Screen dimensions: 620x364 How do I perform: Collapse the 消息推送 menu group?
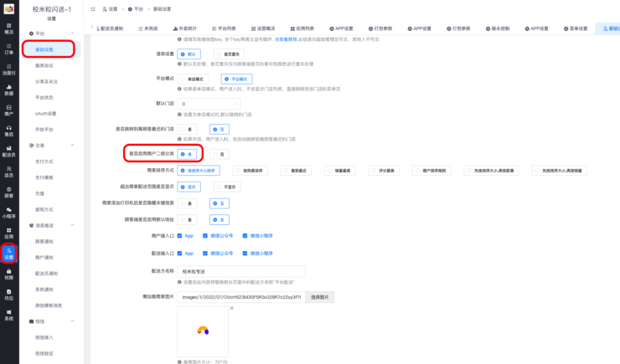coord(73,225)
